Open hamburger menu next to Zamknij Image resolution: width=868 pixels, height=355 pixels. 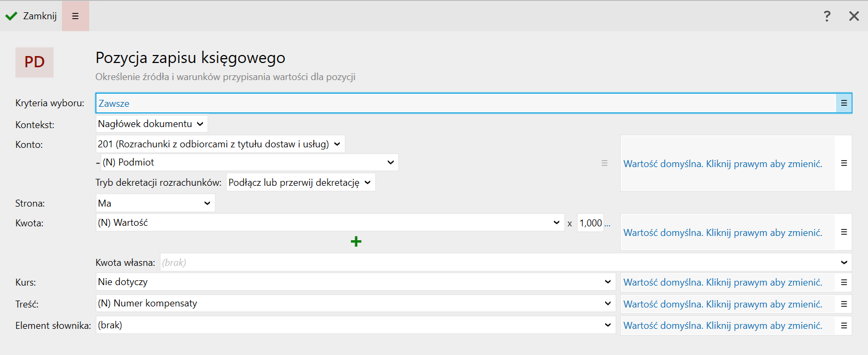pos(75,16)
